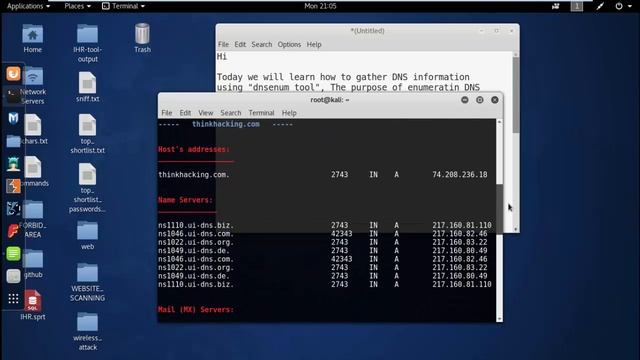Open the web folder icon

(87, 235)
